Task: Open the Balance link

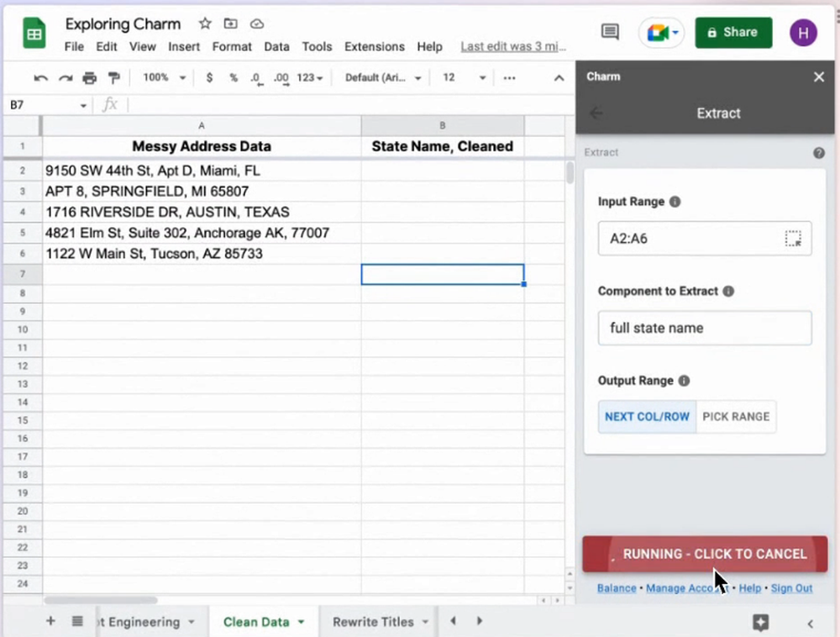Action: [617, 588]
